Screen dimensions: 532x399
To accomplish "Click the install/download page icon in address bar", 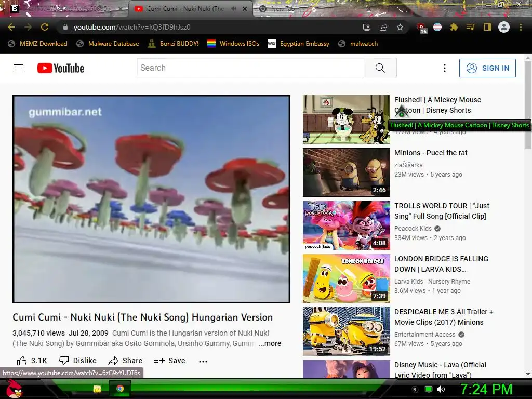I will pos(366,27).
